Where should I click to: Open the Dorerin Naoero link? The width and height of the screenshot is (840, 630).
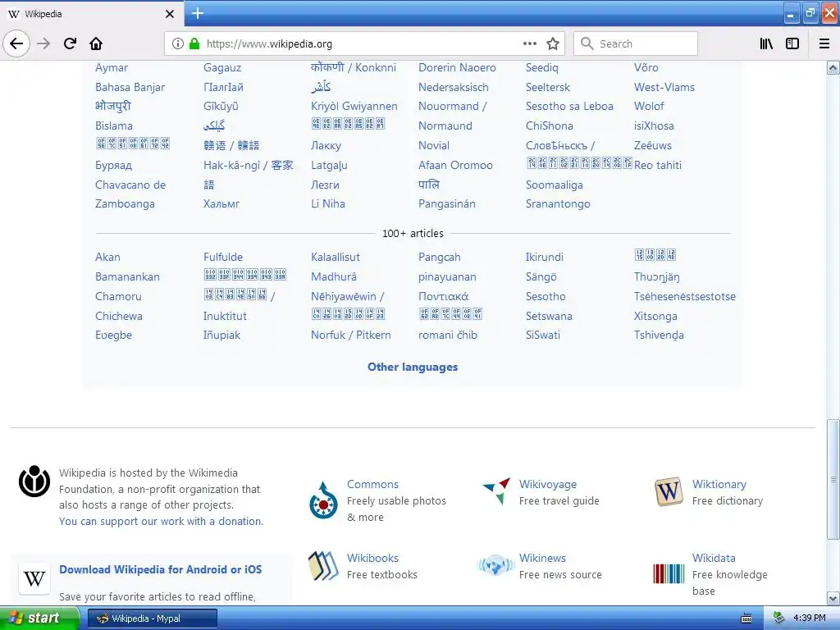click(x=457, y=67)
